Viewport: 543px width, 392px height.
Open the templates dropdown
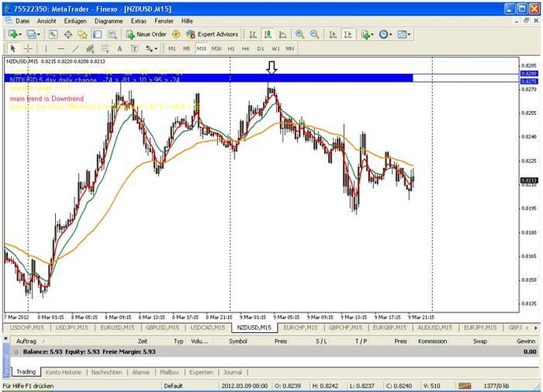coord(404,35)
